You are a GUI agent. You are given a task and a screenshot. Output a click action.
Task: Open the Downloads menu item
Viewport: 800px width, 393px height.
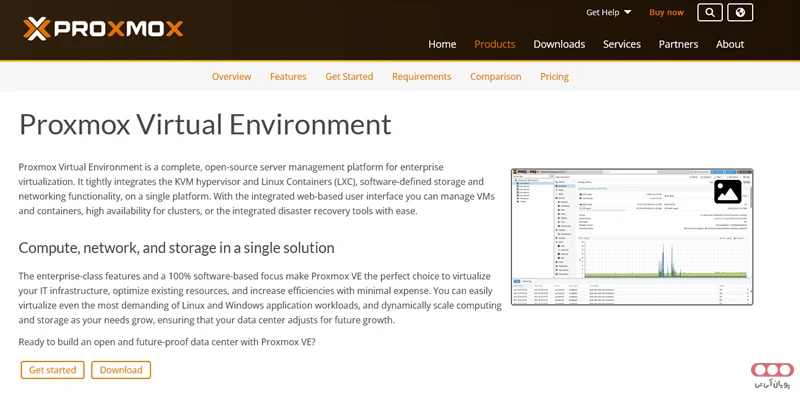pyautogui.click(x=559, y=44)
